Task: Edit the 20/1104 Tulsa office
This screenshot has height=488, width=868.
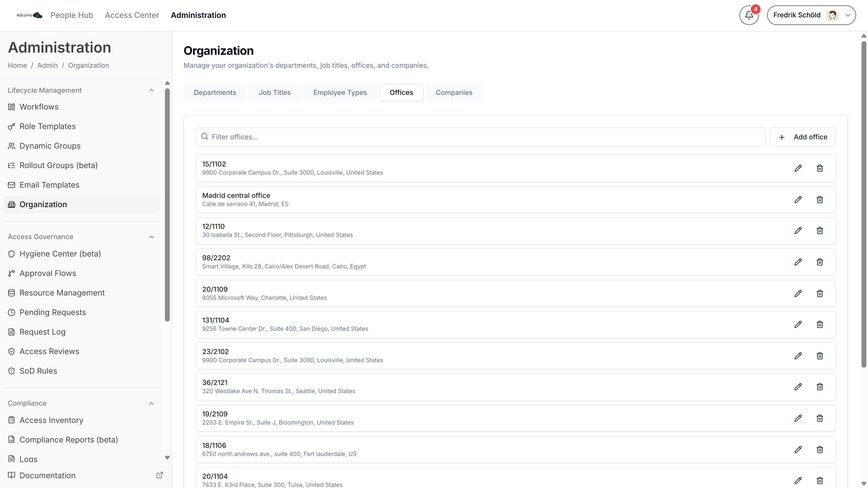Action: (x=798, y=481)
